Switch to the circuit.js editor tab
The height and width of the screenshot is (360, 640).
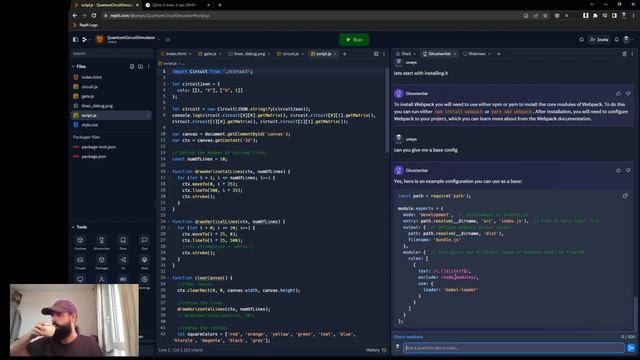click(x=291, y=54)
